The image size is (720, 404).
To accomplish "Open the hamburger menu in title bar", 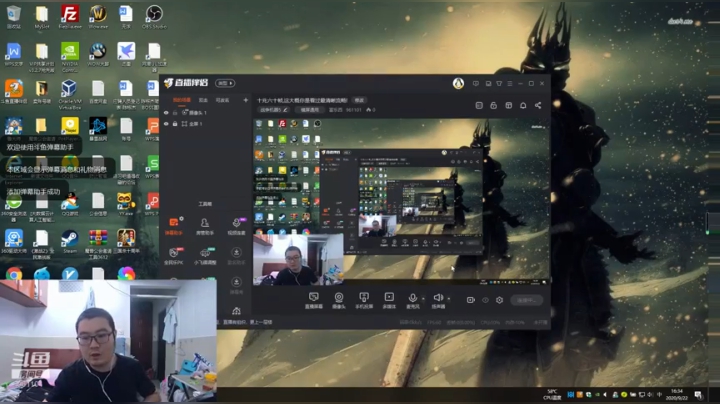I will (510, 84).
